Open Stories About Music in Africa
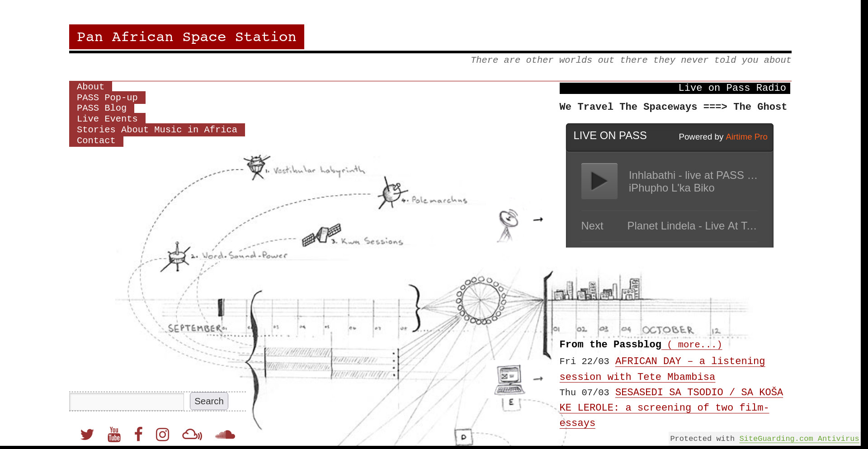This screenshot has height=449, width=868. tap(157, 130)
